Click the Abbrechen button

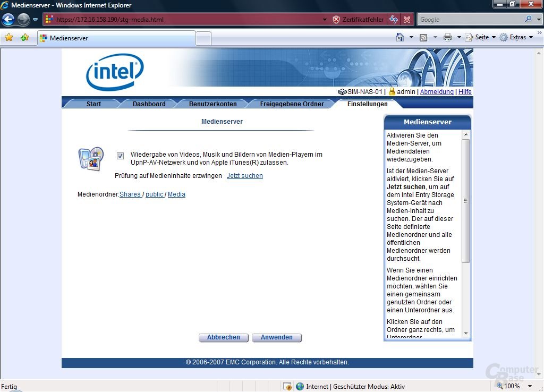coord(224,337)
